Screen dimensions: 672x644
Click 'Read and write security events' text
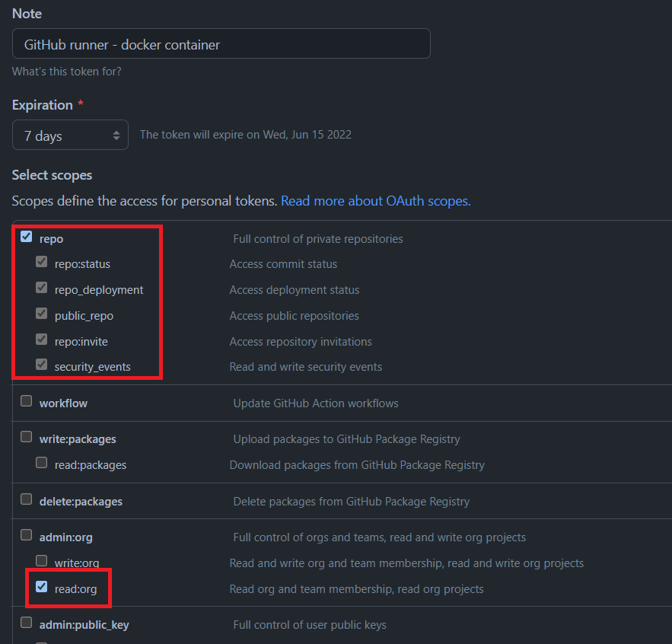(x=306, y=367)
